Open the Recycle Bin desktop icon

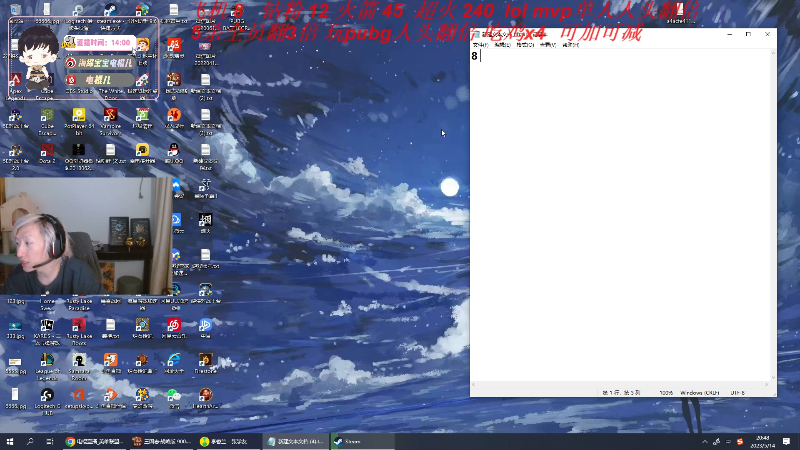coord(15,10)
